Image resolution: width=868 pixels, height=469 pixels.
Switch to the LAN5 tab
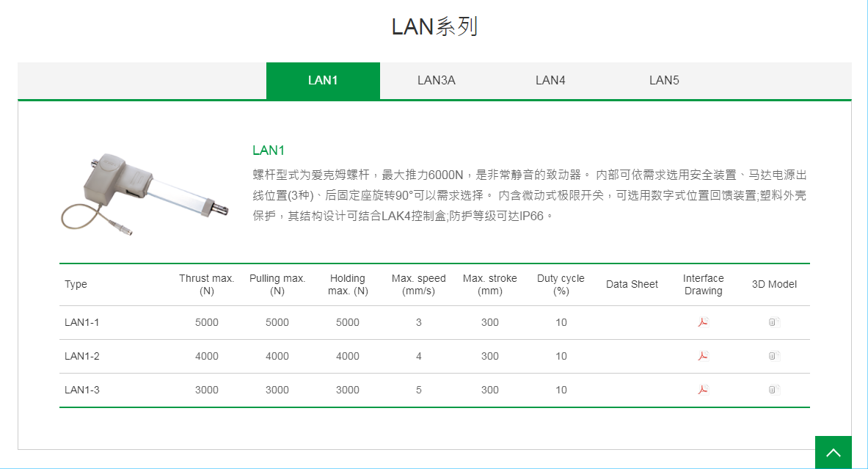pyautogui.click(x=663, y=81)
